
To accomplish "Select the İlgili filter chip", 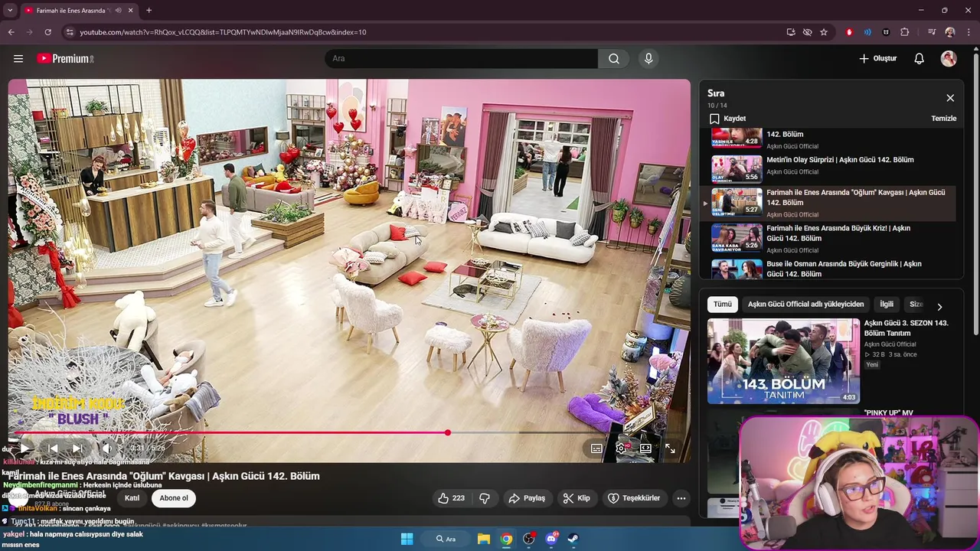I will 887,305.
